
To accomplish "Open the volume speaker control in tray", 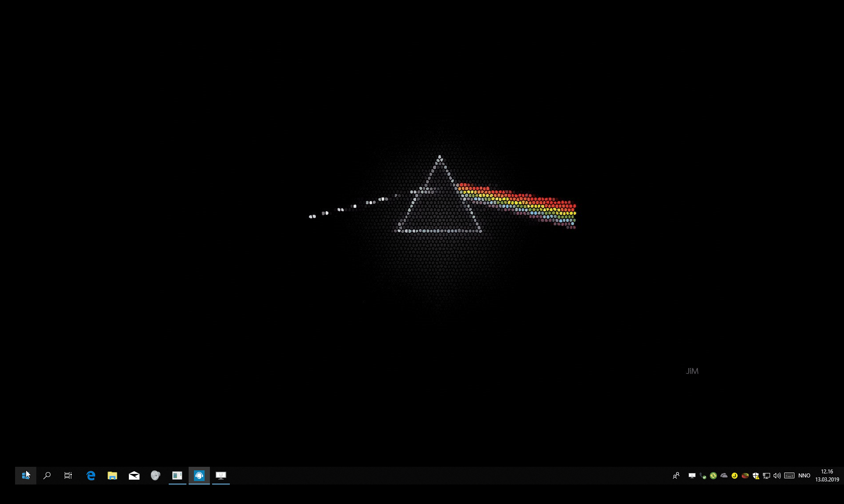I will 777,476.
